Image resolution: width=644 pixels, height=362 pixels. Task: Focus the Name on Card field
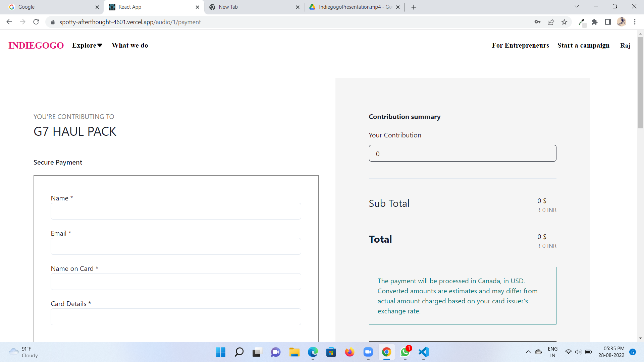[x=176, y=282]
